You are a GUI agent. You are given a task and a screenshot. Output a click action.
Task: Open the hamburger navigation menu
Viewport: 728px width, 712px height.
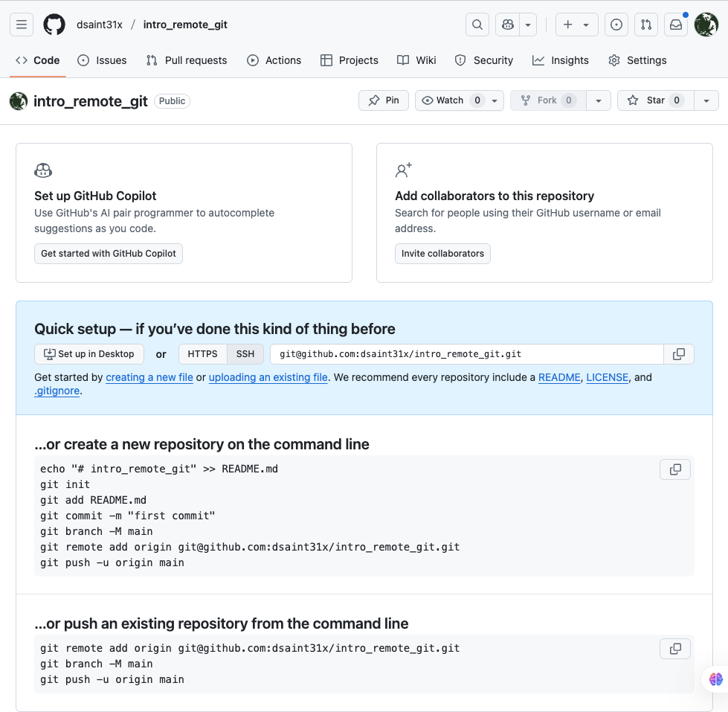pos(22,25)
